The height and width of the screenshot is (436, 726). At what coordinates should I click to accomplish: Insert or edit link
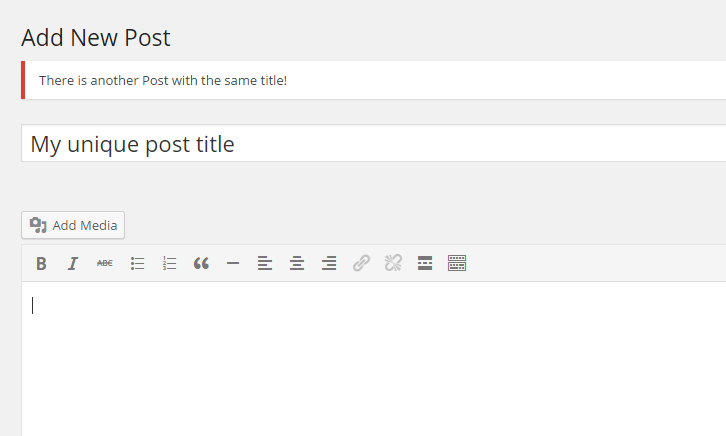[x=361, y=263]
